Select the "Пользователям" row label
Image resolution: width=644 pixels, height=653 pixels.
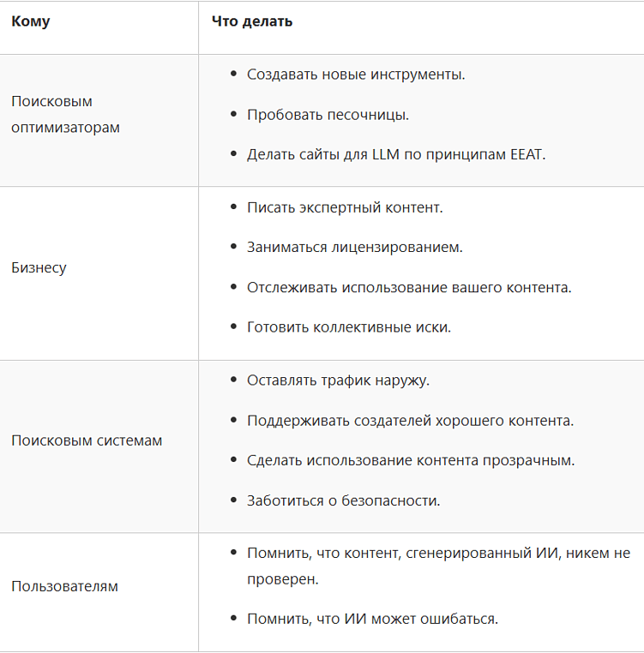[x=64, y=586]
